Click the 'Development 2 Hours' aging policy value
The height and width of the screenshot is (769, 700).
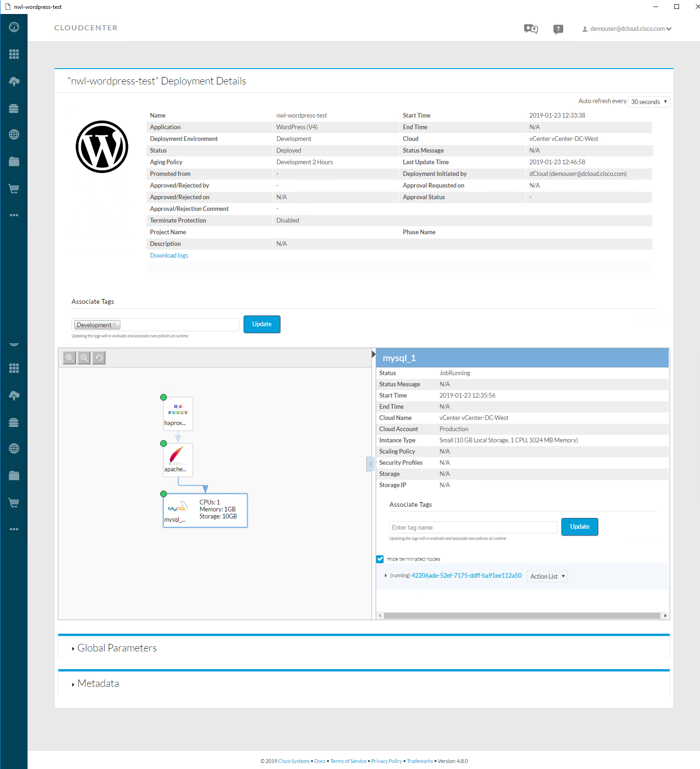[x=305, y=162]
